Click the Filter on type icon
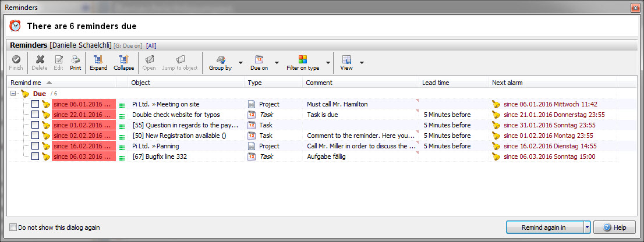This screenshot has height=242, width=644. coord(302,59)
